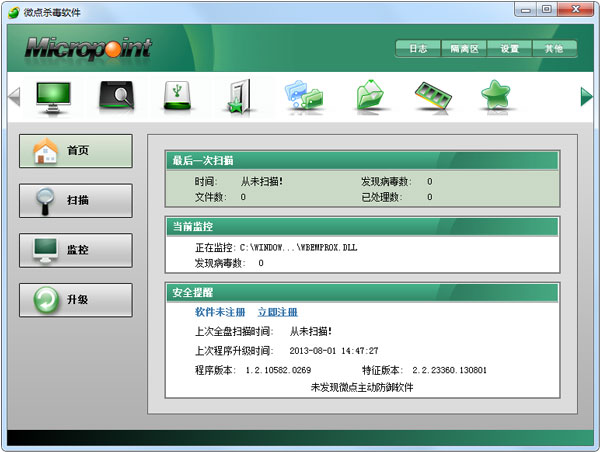Open the 日志 log tab

418,49
